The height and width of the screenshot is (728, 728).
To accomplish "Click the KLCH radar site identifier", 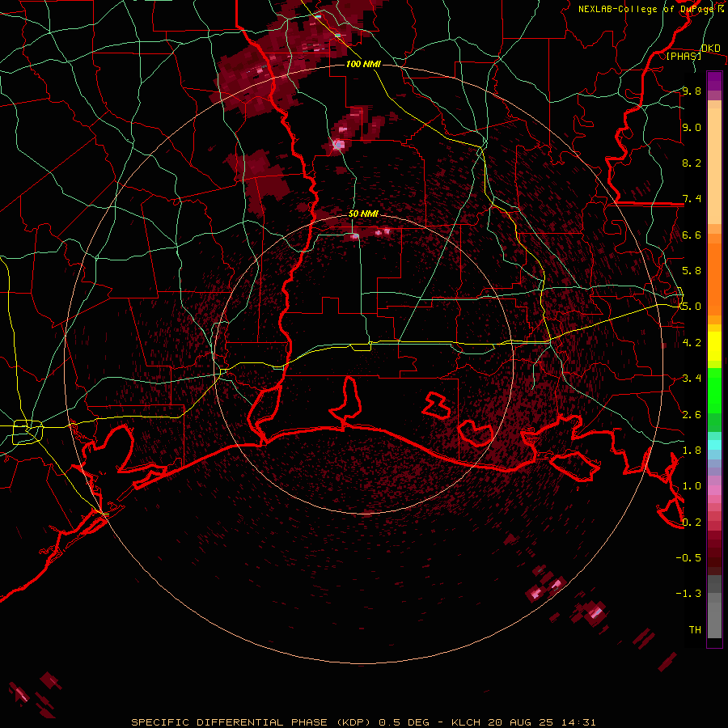I will (467, 722).
